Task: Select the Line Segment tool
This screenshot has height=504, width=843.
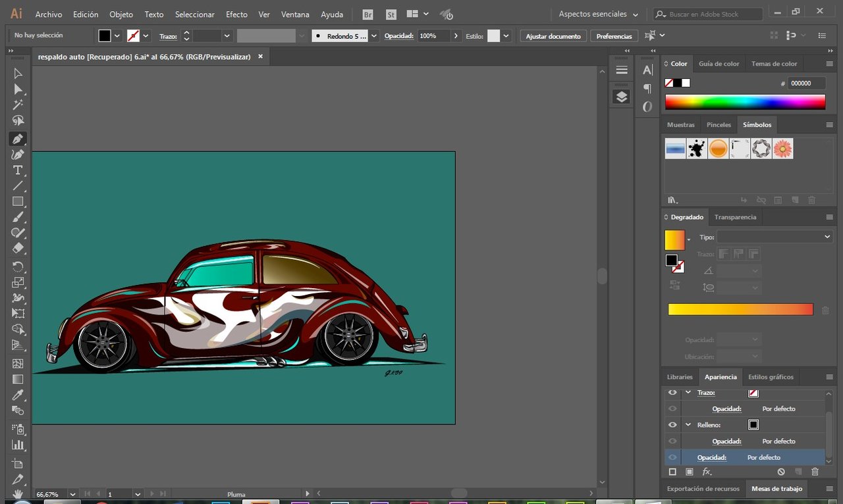Action: (18, 186)
